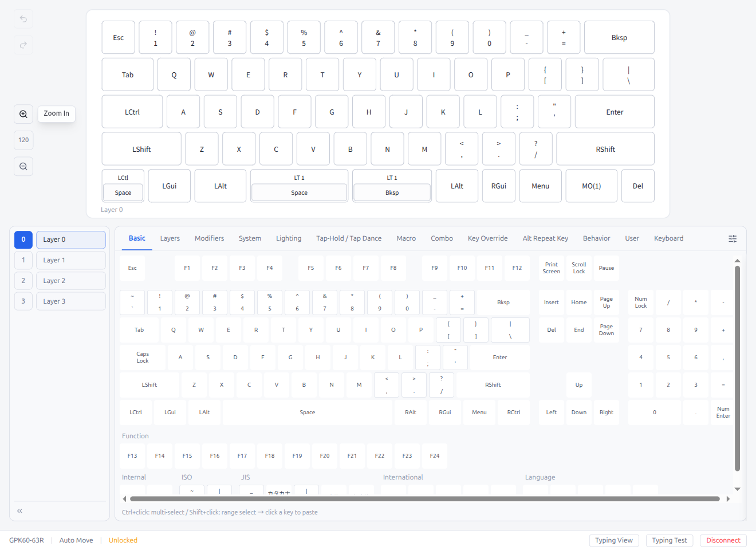Select layer number 1 toggle
Screen dimensions: 756x550
point(23,260)
